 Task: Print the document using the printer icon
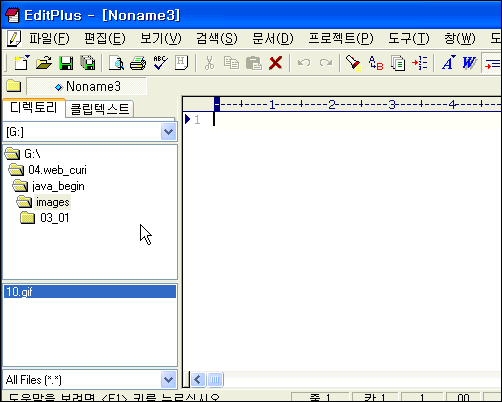tap(138, 63)
